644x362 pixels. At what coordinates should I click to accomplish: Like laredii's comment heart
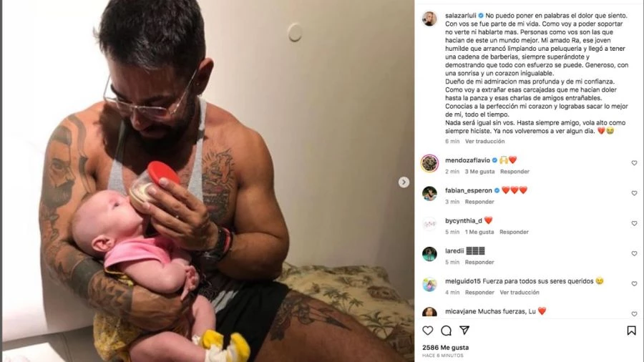[634, 254]
